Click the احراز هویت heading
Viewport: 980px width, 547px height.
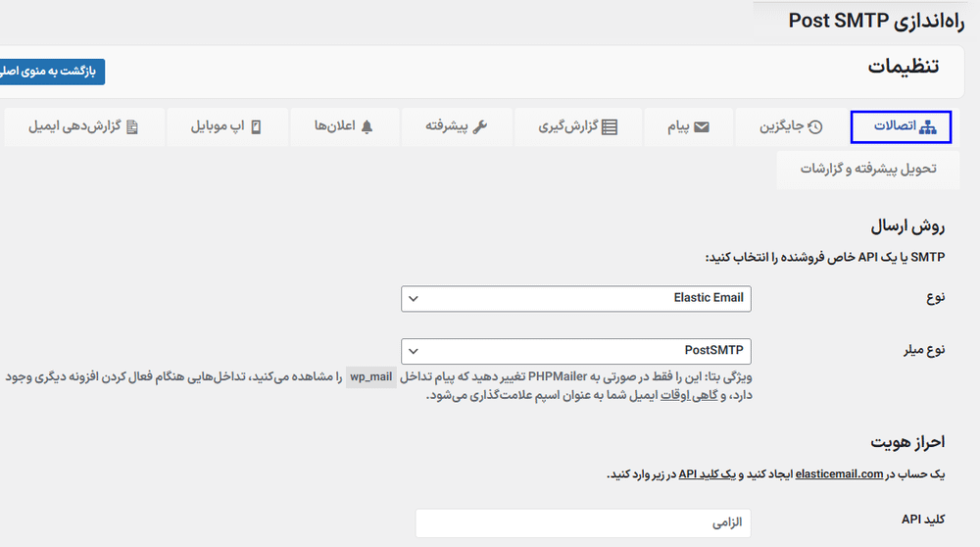point(907,442)
